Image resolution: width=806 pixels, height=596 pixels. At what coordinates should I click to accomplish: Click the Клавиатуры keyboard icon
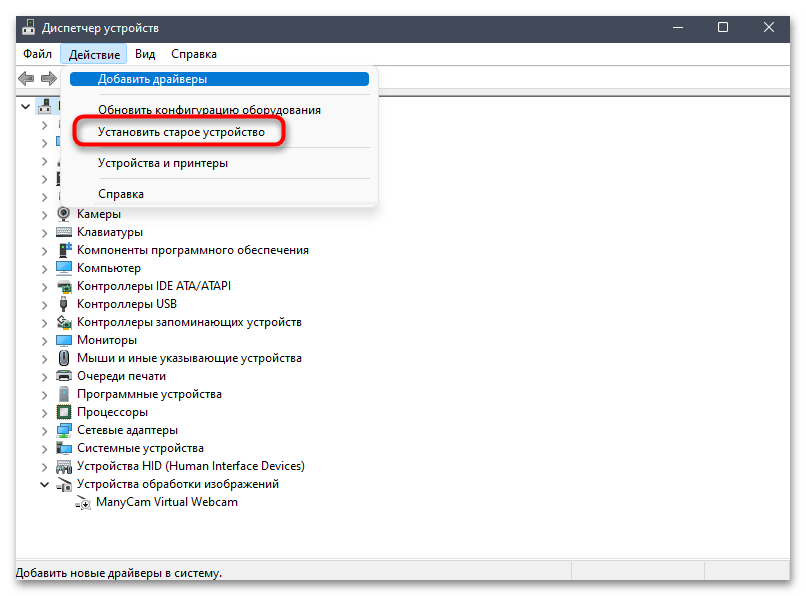pos(64,232)
